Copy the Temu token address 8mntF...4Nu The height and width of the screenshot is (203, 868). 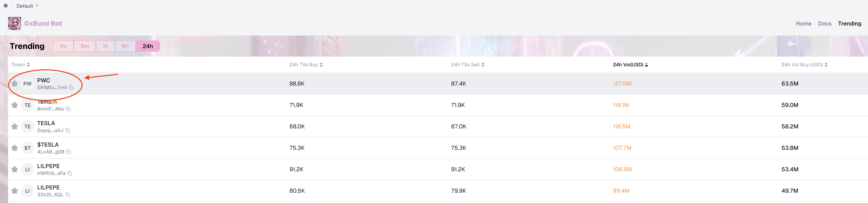click(x=68, y=109)
